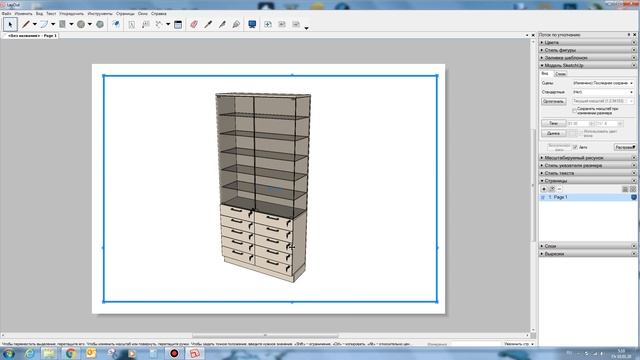640x360 pixels.
Task: Click the fog color swatch
Action: (x=573, y=133)
